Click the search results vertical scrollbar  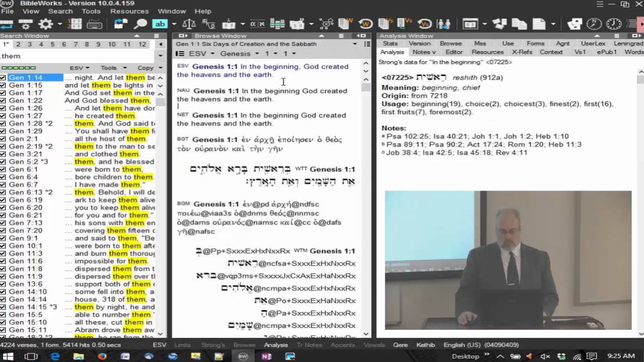[x=160, y=206]
